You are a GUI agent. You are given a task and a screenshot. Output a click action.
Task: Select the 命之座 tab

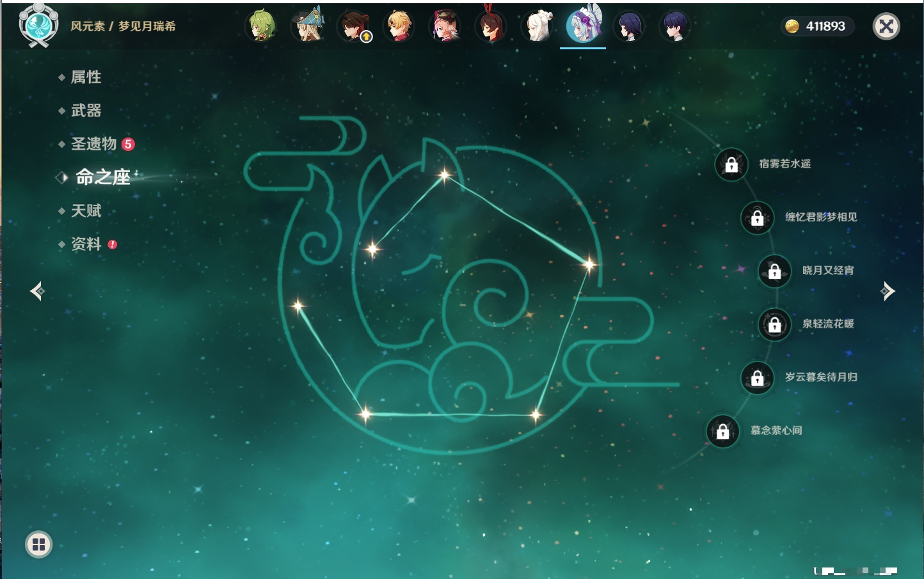coord(103,177)
